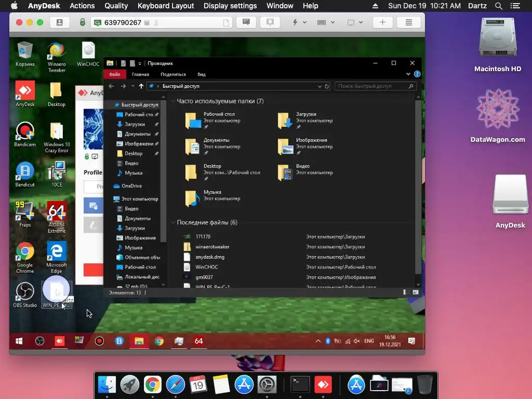Open the AnyDesk address book icon
532x399 pixels.
[59, 22]
